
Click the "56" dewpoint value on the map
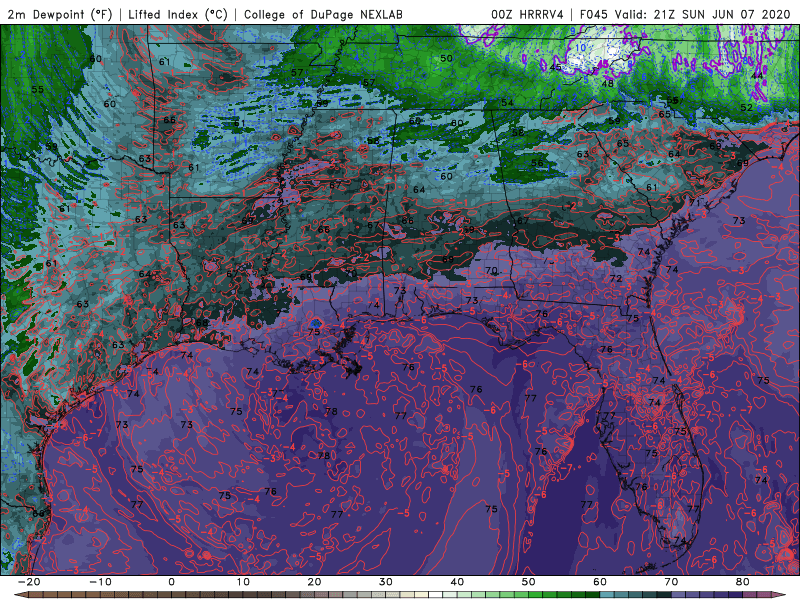click(537, 163)
